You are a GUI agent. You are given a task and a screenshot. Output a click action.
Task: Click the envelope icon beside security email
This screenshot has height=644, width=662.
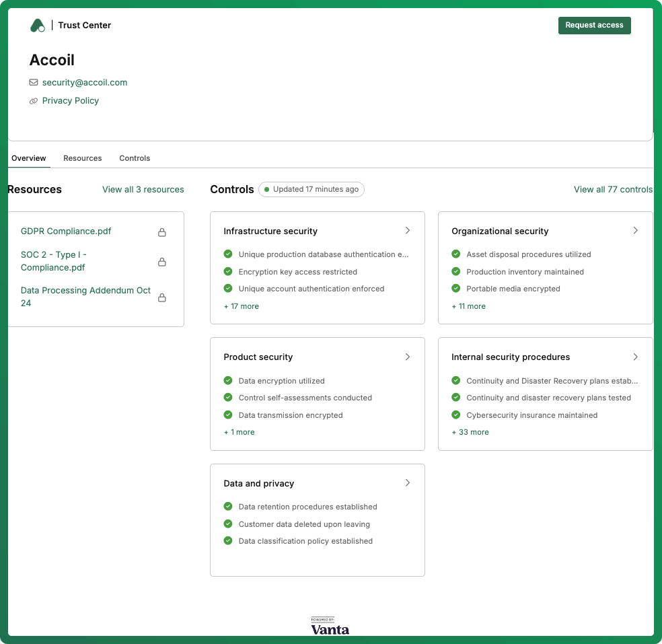(x=34, y=82)
